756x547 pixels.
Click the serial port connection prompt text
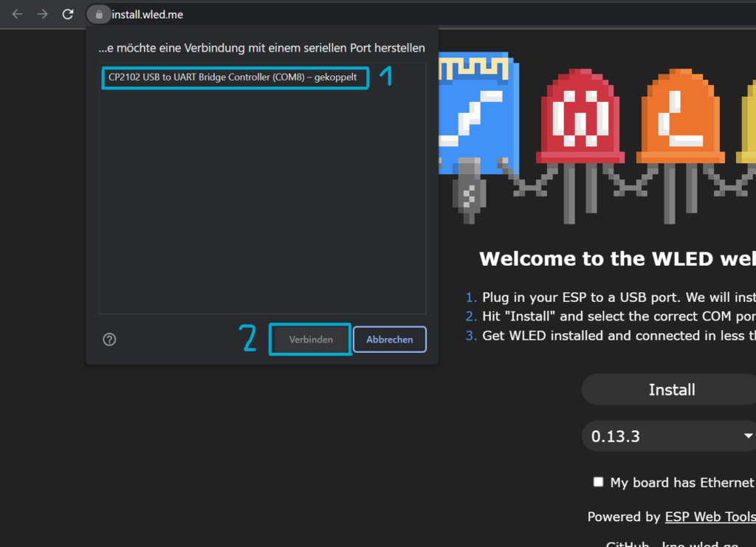262,48
